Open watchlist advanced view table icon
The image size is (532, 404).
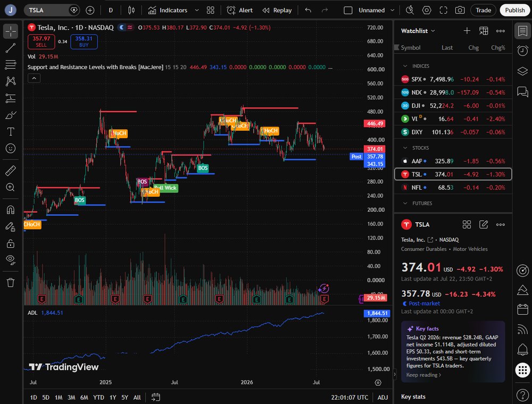point(484,31)
